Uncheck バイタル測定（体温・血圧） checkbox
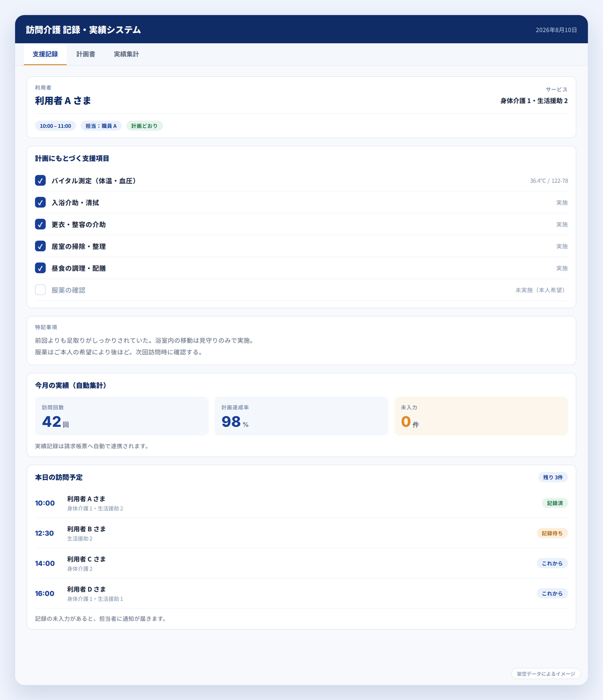This screenshot has height=700, width=603. click(x=40, y=180)
